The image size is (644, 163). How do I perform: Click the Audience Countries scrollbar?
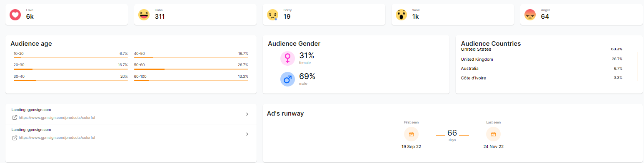[x=637, y=67]
